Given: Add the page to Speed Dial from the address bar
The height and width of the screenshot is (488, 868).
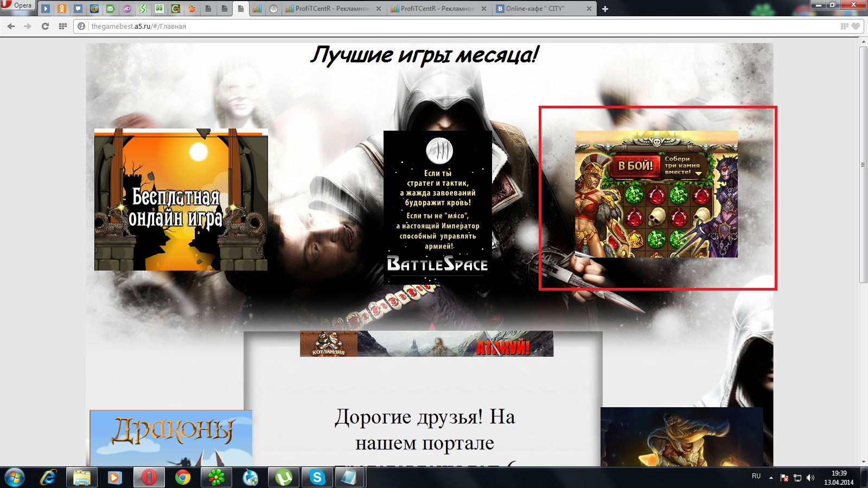Looking at the screenshot, I should (844, 26).
